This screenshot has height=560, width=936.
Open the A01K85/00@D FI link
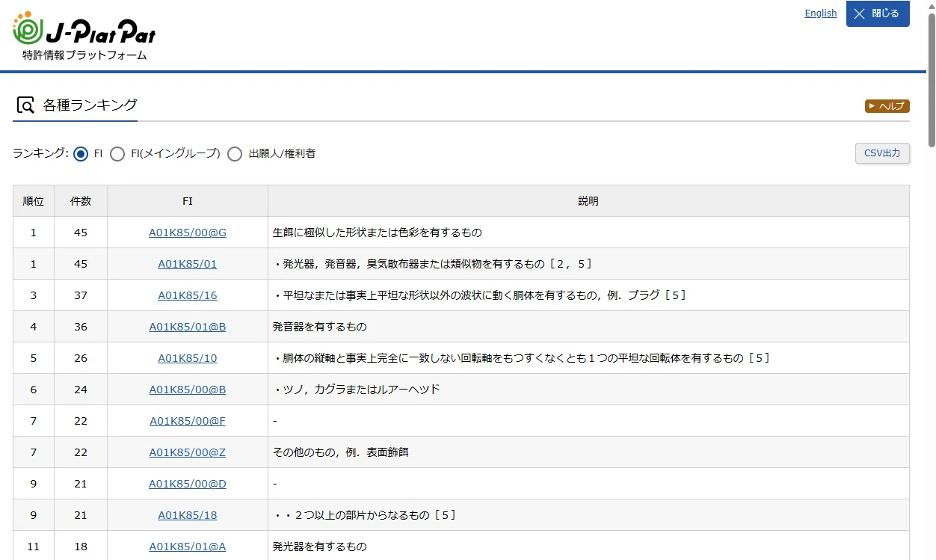coord(188,484)
